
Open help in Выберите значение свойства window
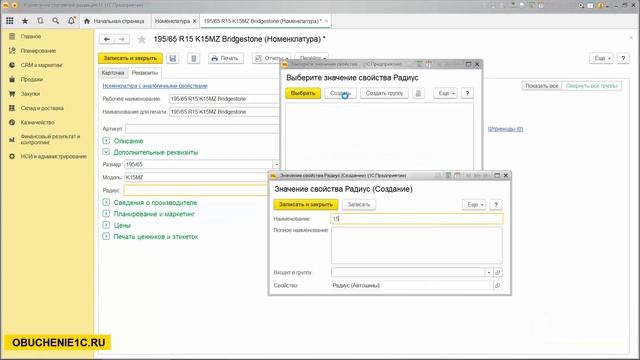coord(467,93)
